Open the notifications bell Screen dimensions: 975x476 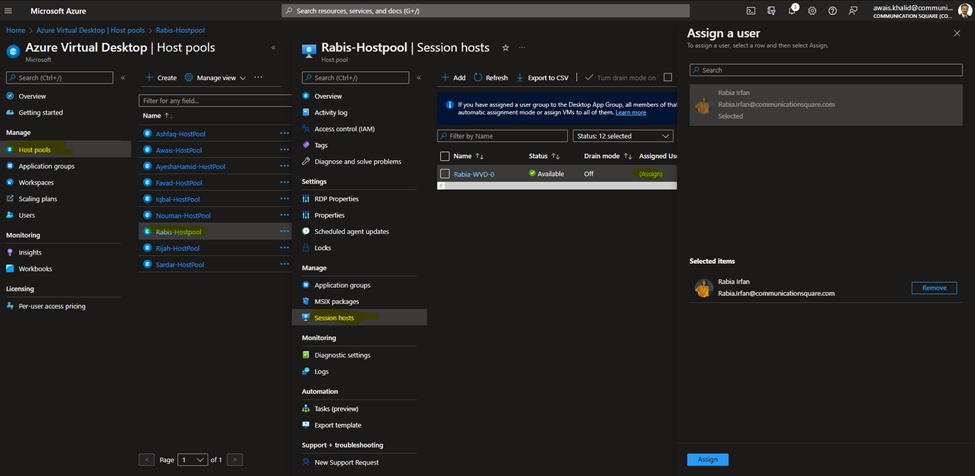[x=792, y=10]
